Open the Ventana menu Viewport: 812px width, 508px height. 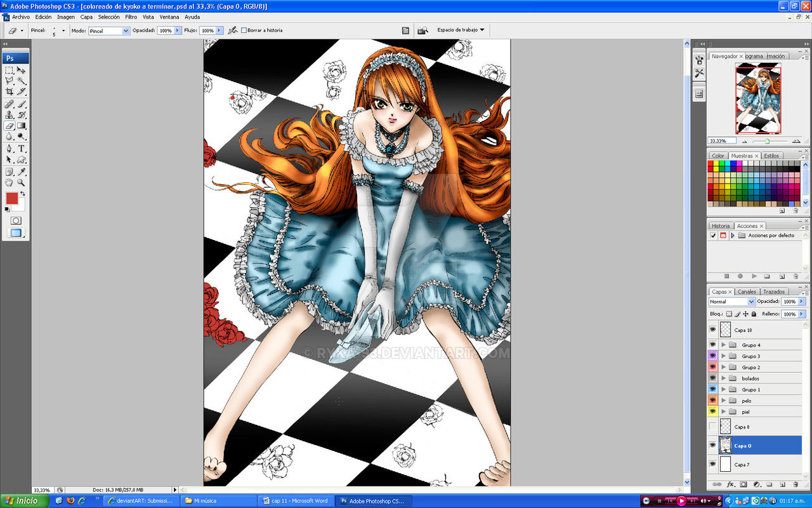(x=169, y=17)
